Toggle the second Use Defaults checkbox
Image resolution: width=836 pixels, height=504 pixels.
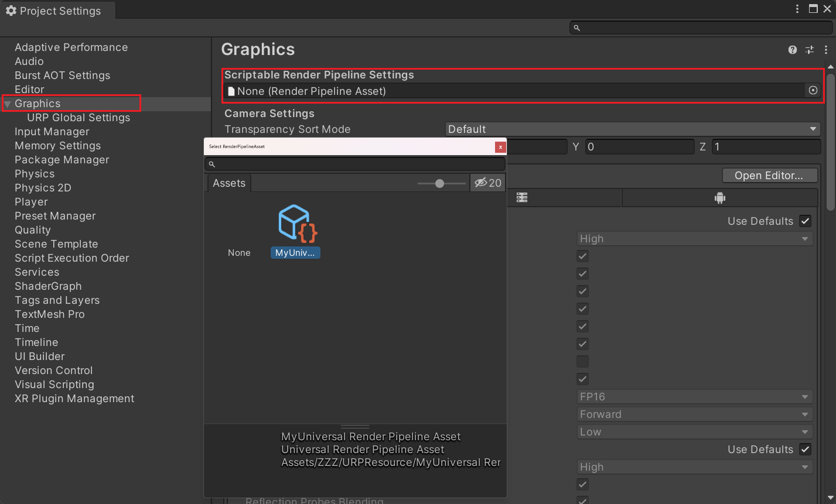pos(805,450)
